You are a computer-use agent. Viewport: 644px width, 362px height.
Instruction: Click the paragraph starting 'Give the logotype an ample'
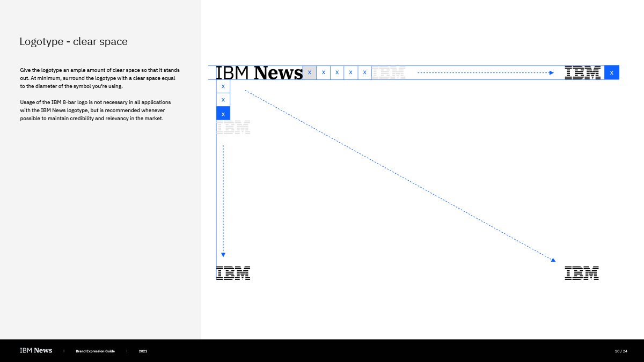click(100, 78)
